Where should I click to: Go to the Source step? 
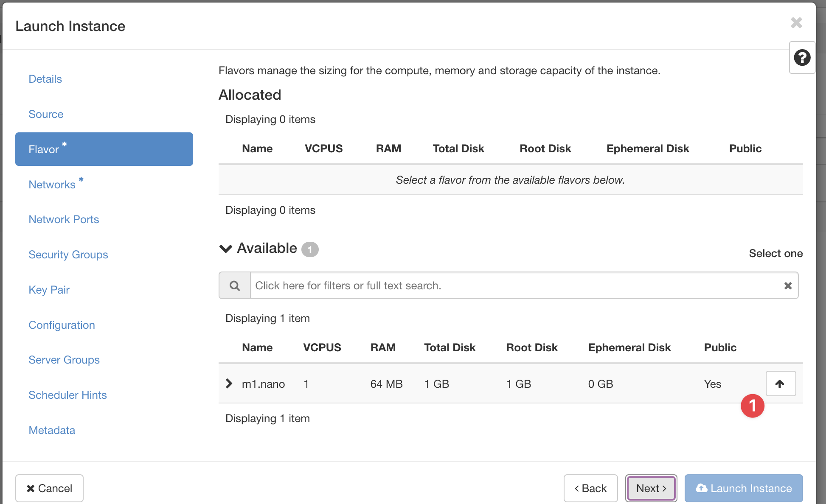[x=46, y=114]
